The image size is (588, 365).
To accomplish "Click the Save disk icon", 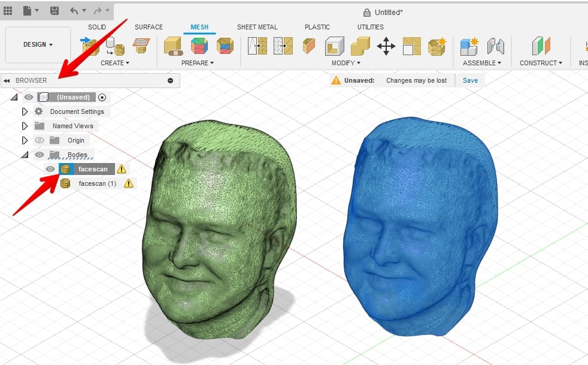I will [54, 11].
